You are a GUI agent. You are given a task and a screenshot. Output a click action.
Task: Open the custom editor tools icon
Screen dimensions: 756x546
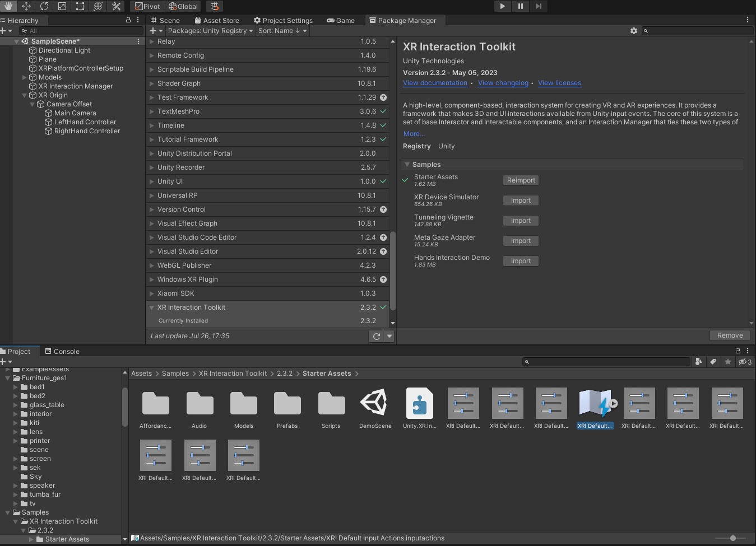116,6
